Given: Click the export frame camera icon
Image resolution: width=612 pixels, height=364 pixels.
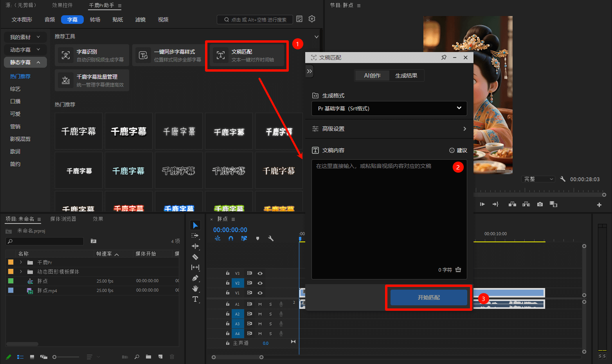Looking at the screenshot, I should 540,204.
